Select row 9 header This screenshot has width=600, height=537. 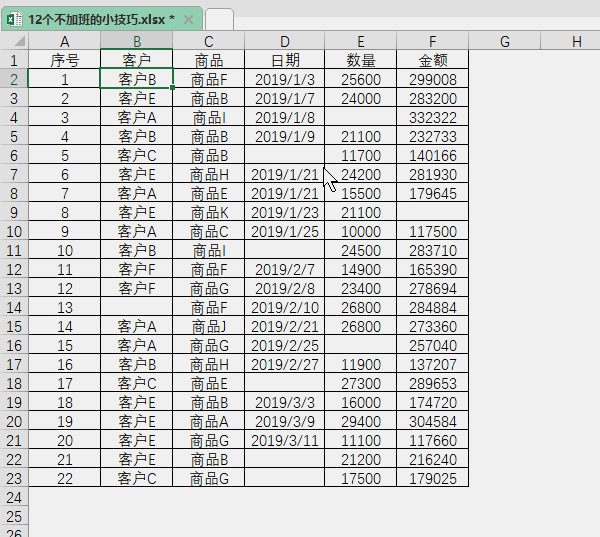point(14,212)
